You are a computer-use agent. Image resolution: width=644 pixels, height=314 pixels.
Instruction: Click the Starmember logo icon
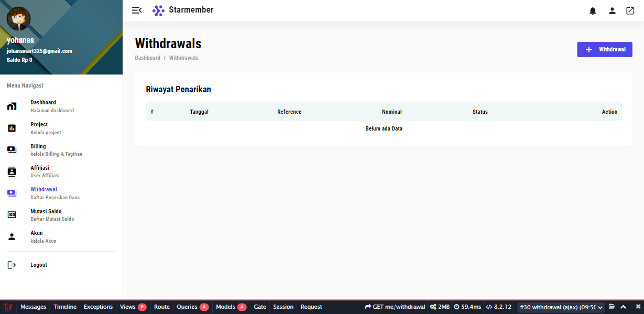158,10
